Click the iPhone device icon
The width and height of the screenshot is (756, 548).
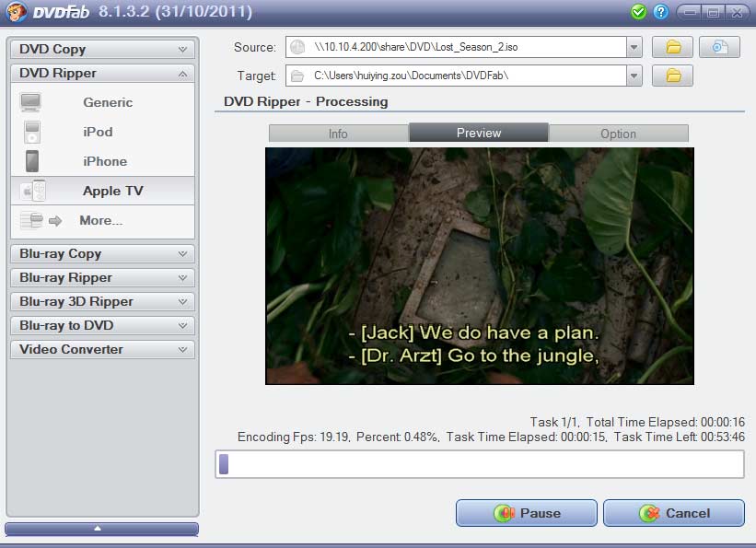(x=32, y=161)
